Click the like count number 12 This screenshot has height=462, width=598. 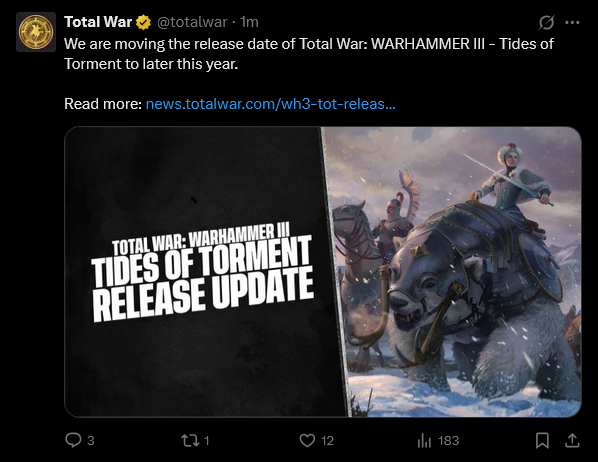pos(327,441)
